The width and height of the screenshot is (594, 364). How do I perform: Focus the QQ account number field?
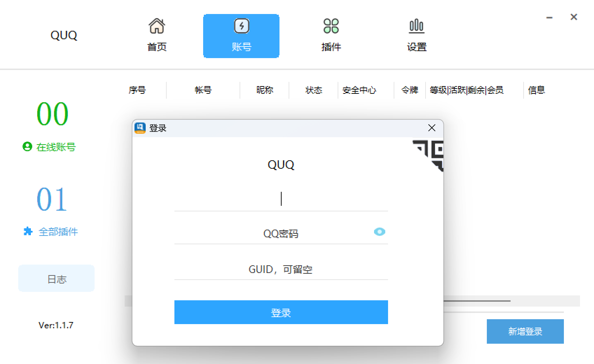[281, 199]
